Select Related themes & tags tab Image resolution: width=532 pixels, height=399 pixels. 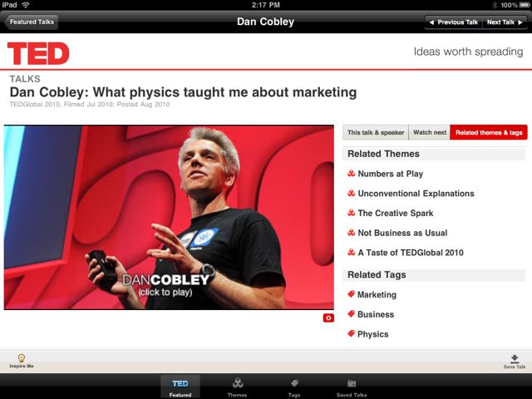tap(489, 132)
